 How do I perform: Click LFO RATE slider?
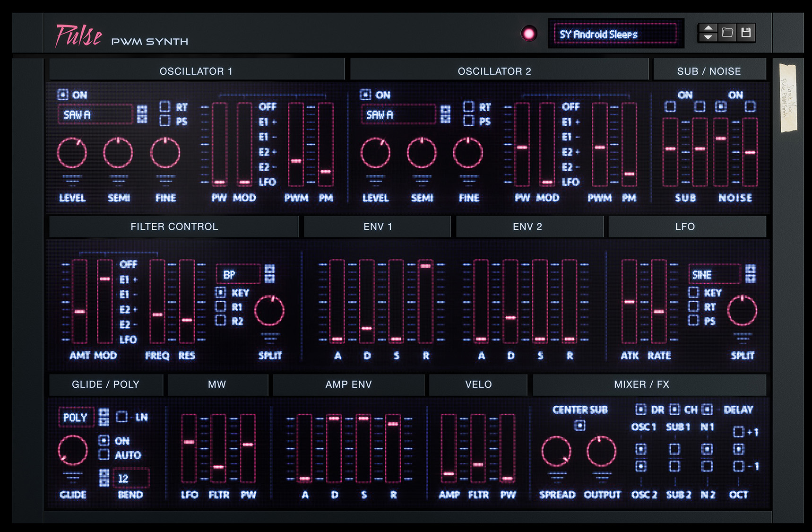tap(659, 301)
